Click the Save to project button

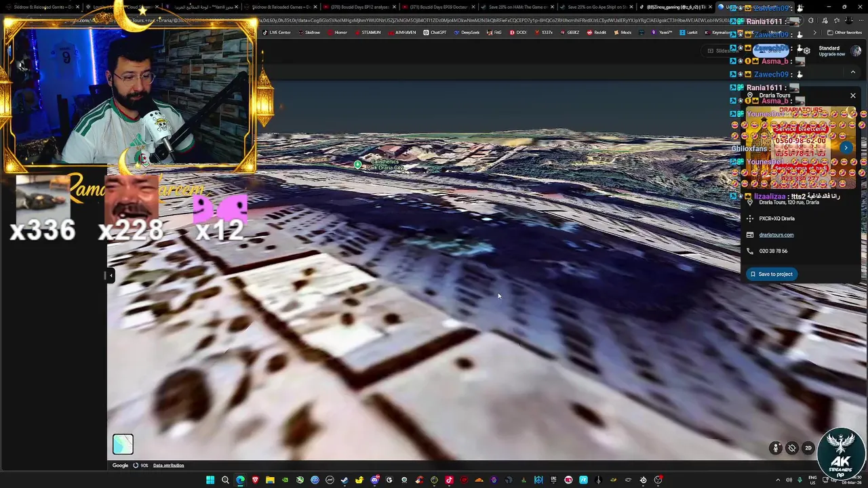(x=771, y=274)
